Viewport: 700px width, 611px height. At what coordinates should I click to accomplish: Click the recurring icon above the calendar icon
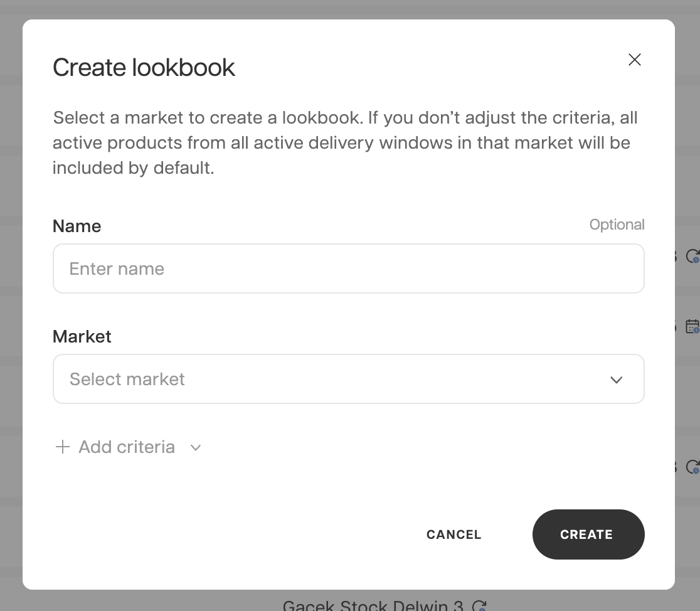(692, 256)
